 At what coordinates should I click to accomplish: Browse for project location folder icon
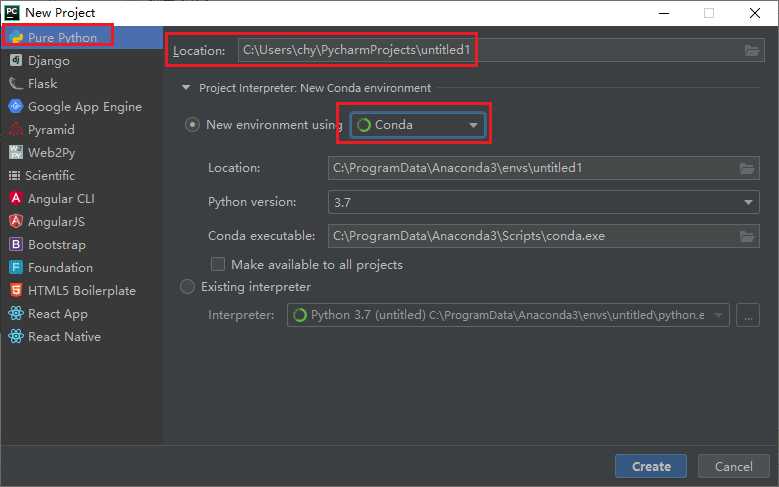[x=752, y=50]
